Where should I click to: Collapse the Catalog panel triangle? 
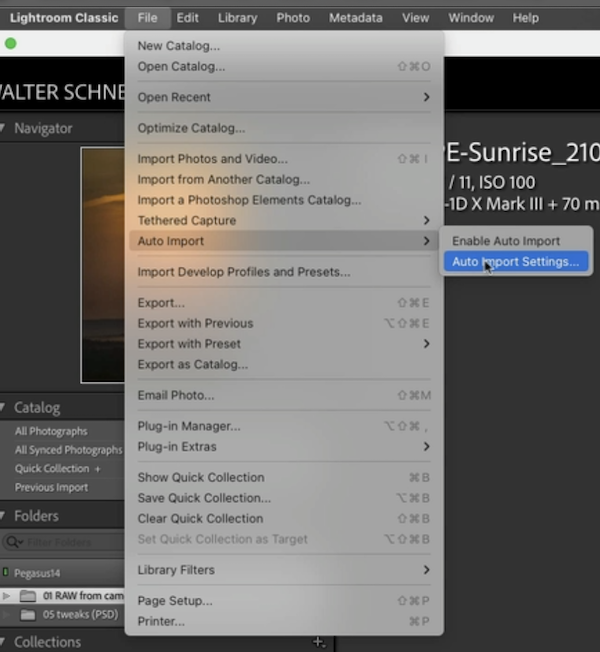coord(5,408)
